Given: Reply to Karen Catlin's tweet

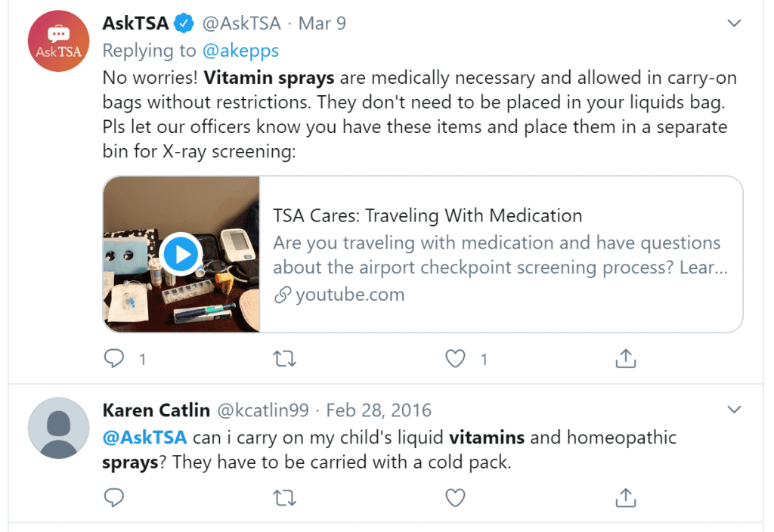Looking at the screenshot, I should pos(114,497).
